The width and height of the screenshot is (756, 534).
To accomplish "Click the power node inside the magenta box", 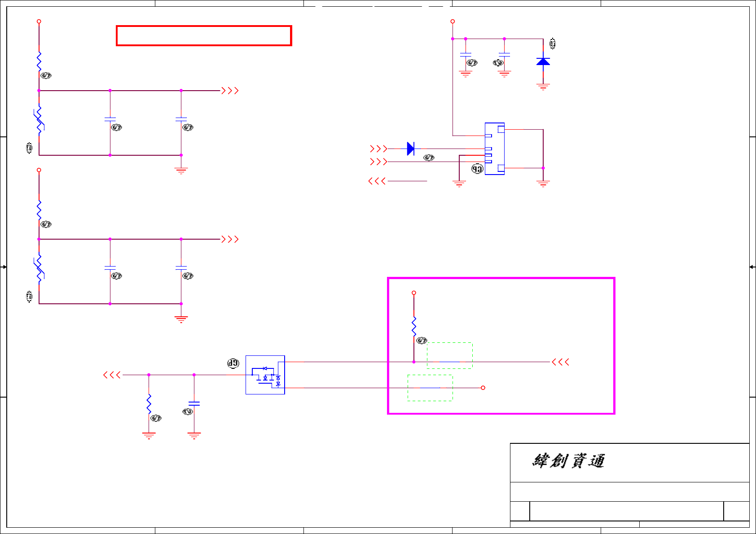I will click(x=414, y=293).
